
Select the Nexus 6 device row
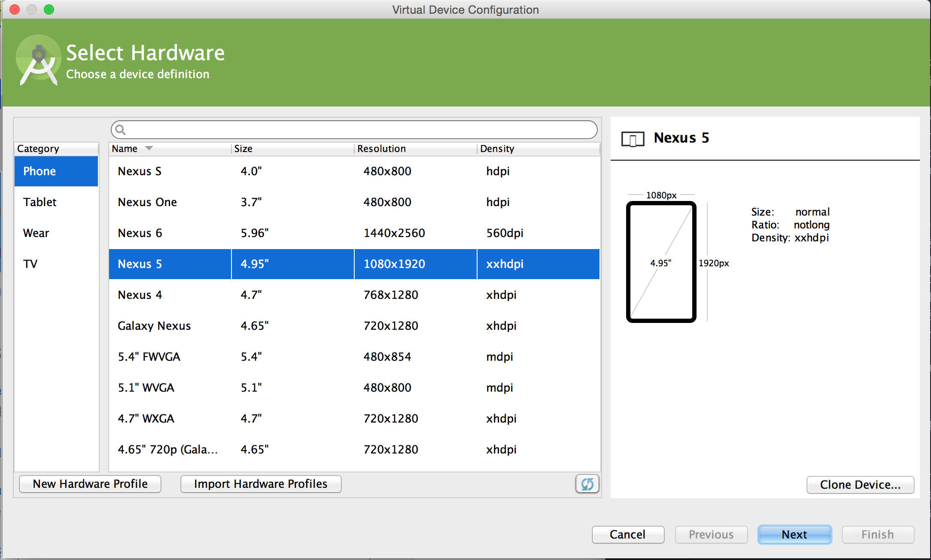[354, 233]
